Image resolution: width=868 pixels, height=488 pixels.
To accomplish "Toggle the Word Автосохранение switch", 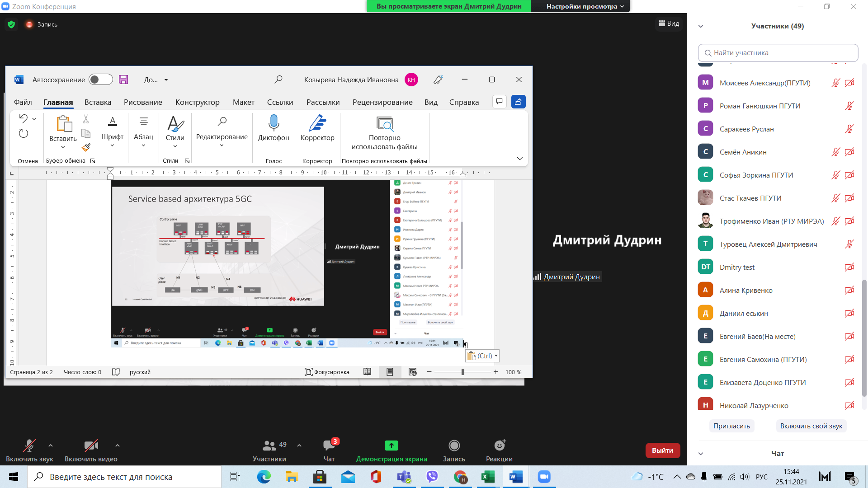I will pos(100,80).
